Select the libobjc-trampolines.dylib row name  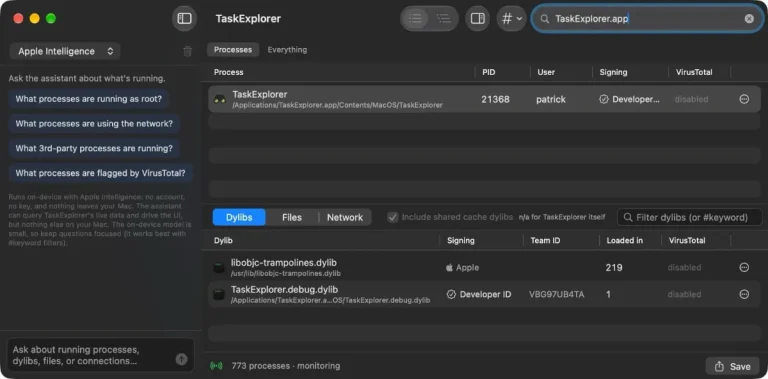(284, 263)
